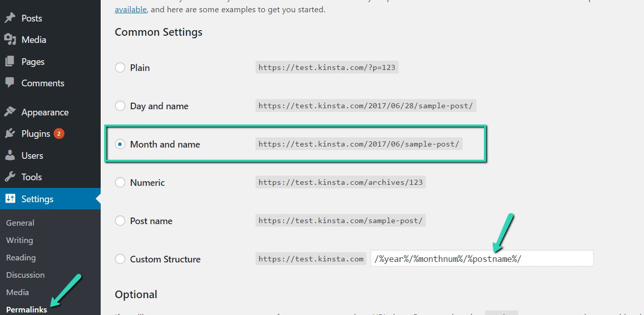This screenshot has width=644, height=315.
Task: Click inside the custom structure input field
Action: pyautogui.click(x=480, y=258)
